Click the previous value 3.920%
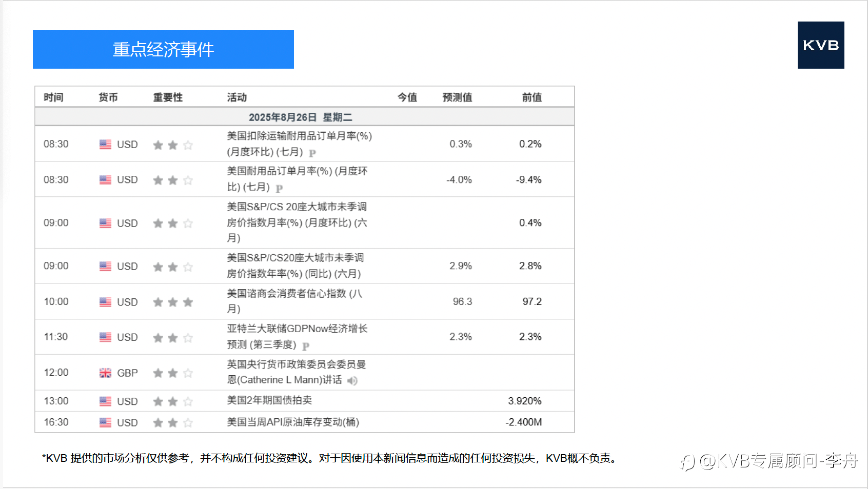This screenshot has height=489, width=868. pyautogui.click(x=525, y=401)
